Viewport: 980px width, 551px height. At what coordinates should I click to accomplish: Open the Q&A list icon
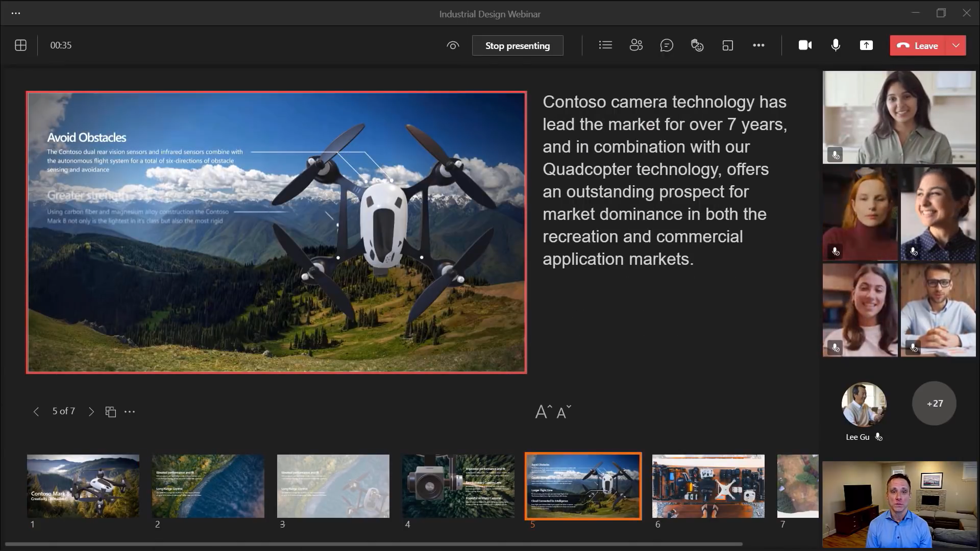point(605,45)
